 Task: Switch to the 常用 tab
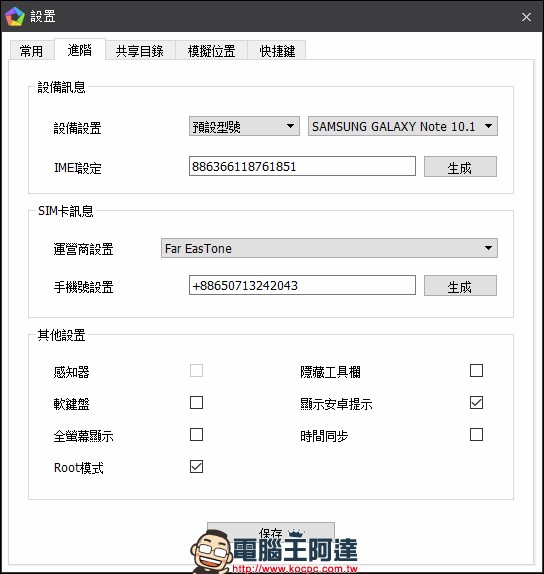[31, 51]
